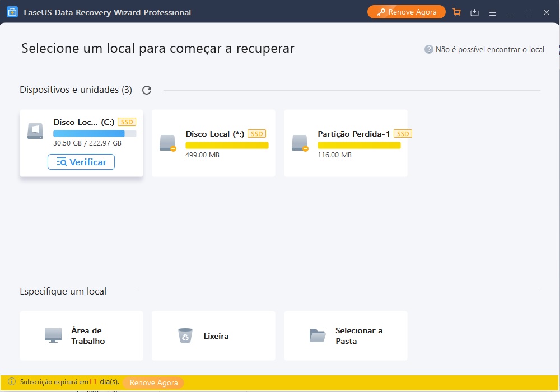Click the SSD badge on Disco Loc... (C:)

pyautogui.click(x=127, y=122)
